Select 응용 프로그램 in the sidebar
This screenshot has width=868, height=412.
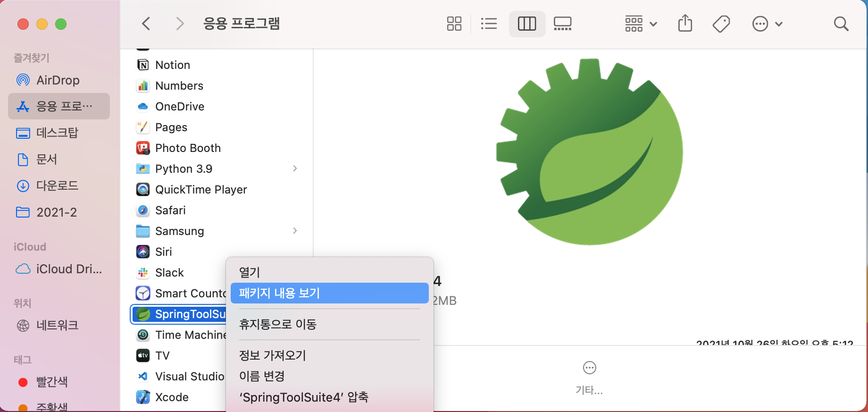pyautogui.click(x=59, y=106)
